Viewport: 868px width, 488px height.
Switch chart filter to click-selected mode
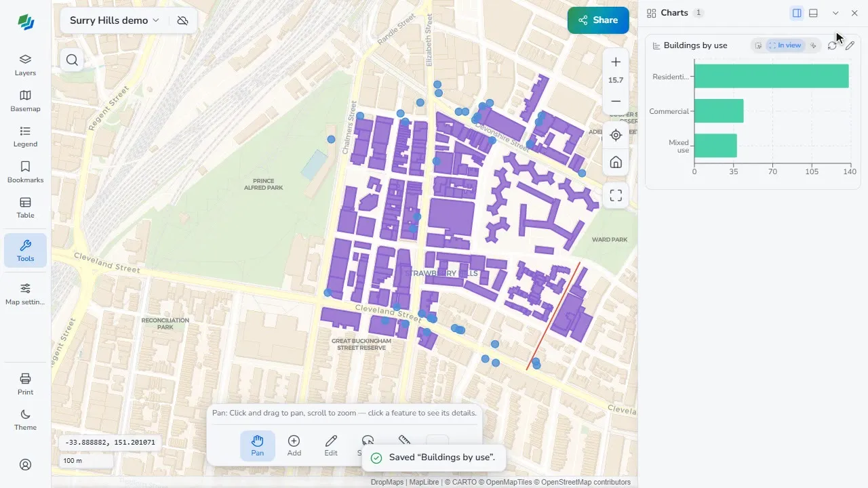coord(813,45)
